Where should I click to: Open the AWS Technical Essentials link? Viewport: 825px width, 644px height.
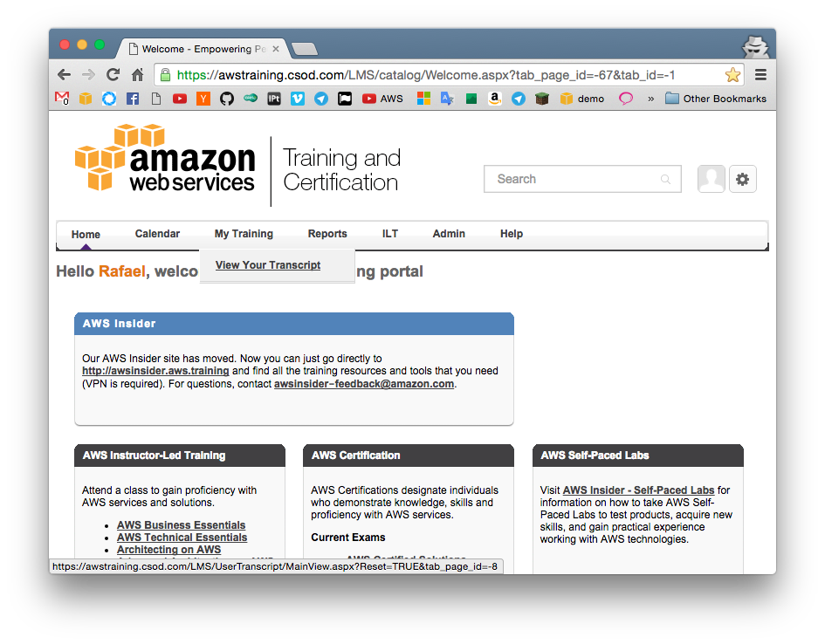[x=182, y=538]
